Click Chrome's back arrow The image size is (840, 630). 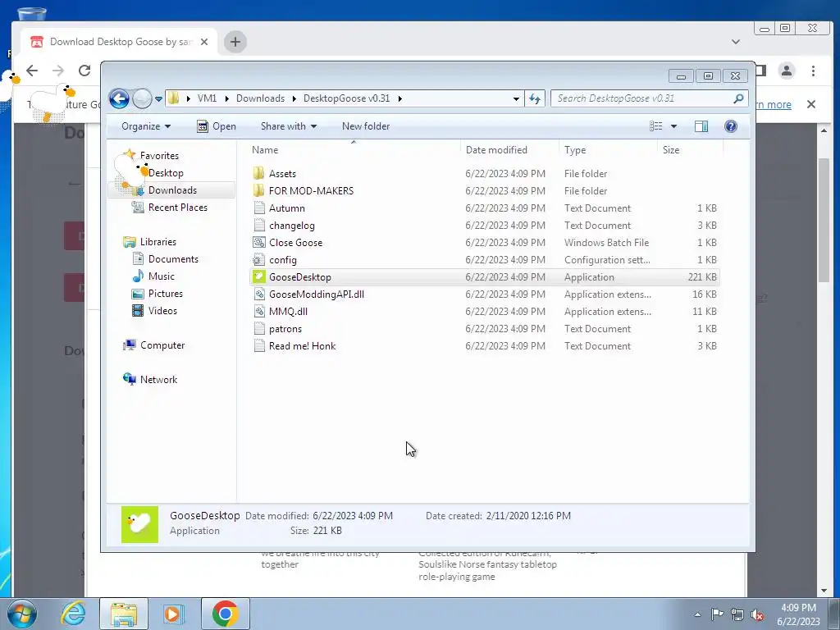[32, 71]
